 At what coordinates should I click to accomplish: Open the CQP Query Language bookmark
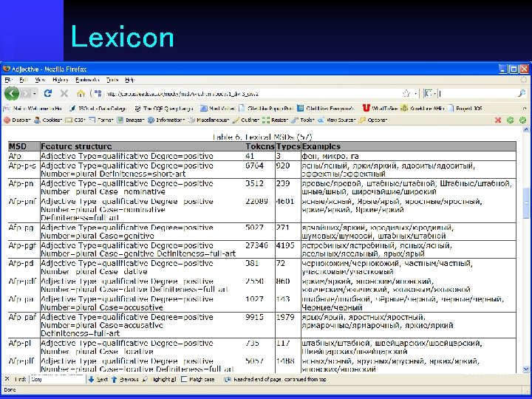(164, 108)
